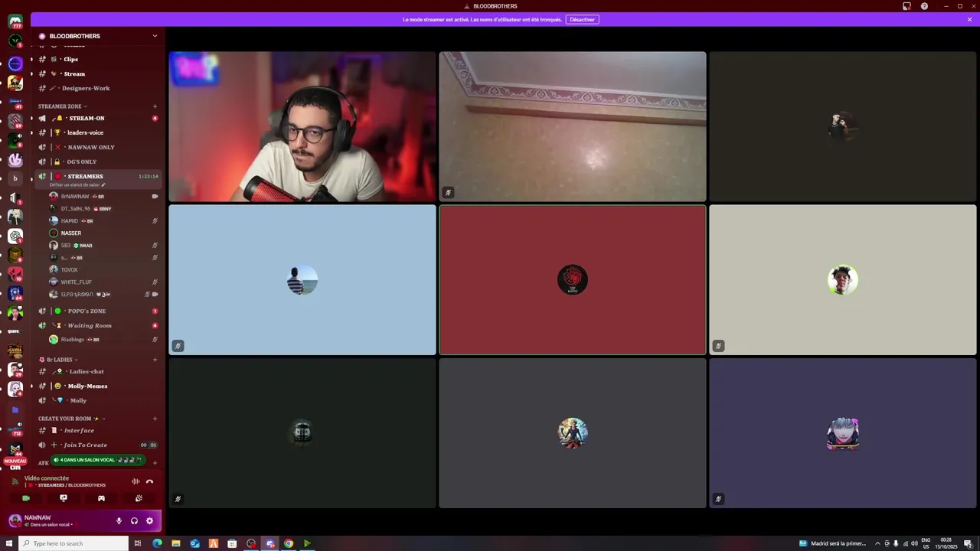Viewport: 980px width, 551px height.
Task: Focus the webcam video tile with headset man
Action: tap(302, 126)
